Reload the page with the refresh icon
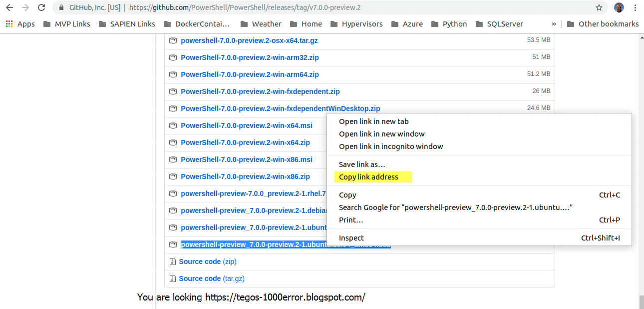 pos(41,7)
